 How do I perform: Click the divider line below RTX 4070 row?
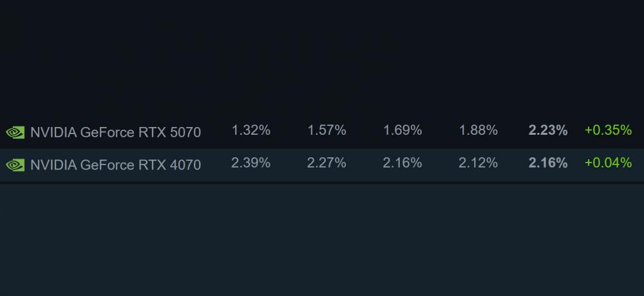(x=322, y=183)
